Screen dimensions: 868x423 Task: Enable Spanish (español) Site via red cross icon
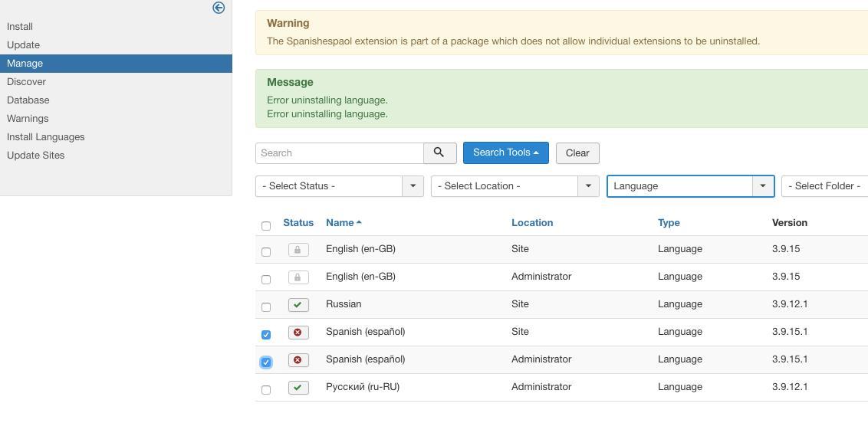(x=298, y=333)
